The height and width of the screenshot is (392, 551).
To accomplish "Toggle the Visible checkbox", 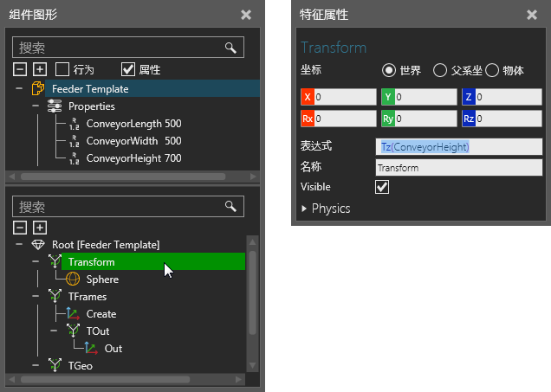I will (x=382, y=187).
